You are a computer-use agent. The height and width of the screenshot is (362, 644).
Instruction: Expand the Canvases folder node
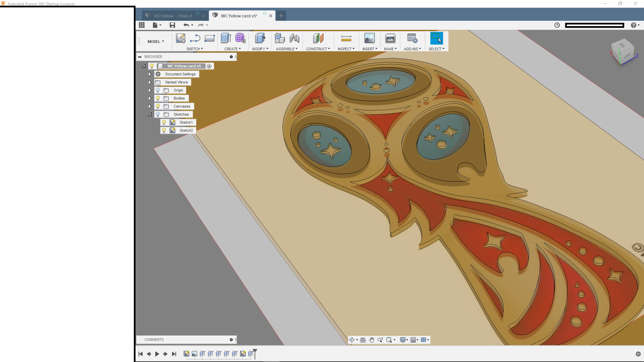(x=150, y=106)
